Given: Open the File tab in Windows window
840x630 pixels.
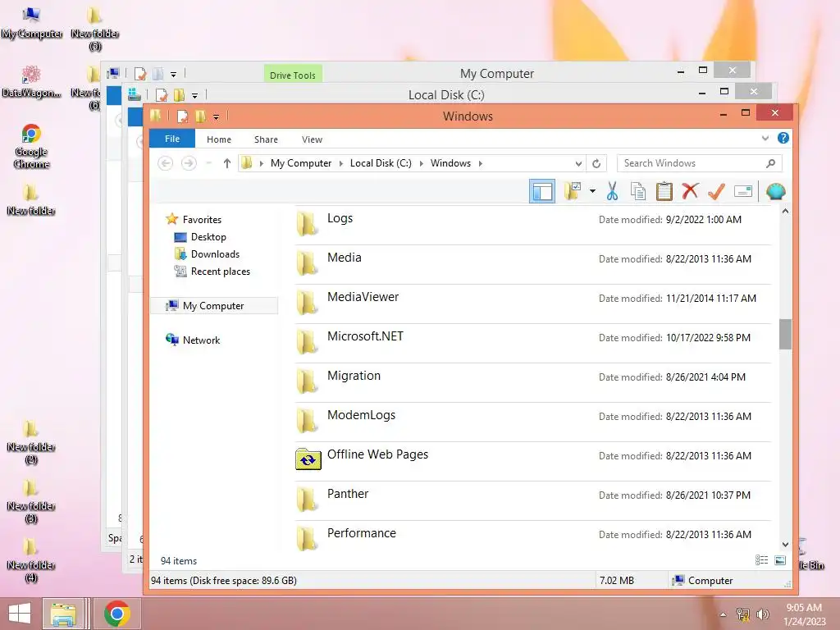Looking at the screenshot, I should 172,139.
